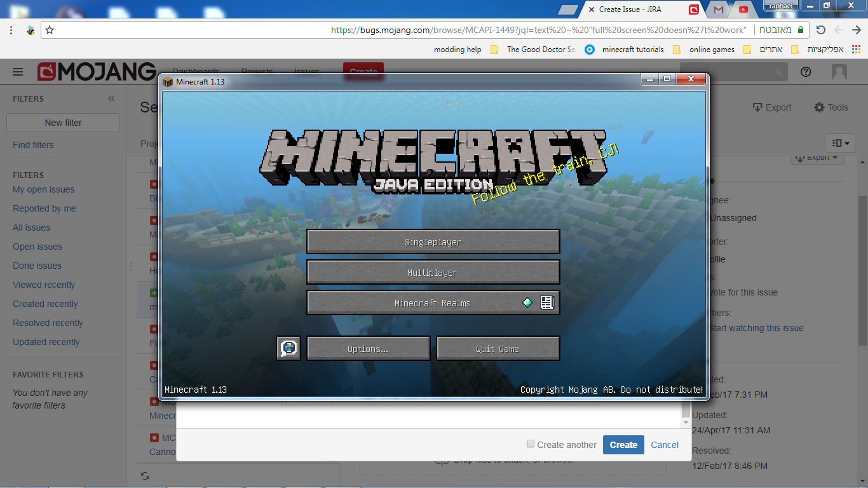Open Minecraft Options...
868x488 pixels.
(x=369, y=349)
